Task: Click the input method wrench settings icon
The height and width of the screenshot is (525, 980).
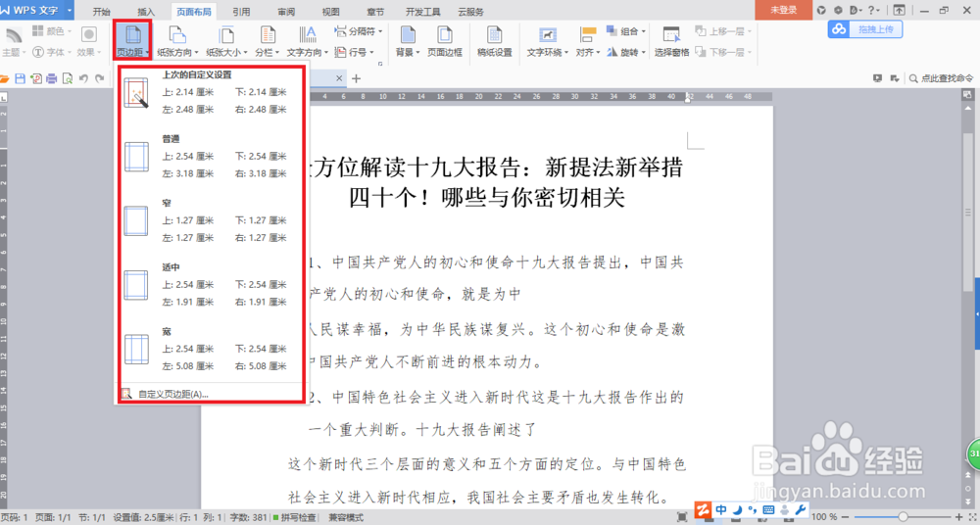Action: click(x=800, y=508)
